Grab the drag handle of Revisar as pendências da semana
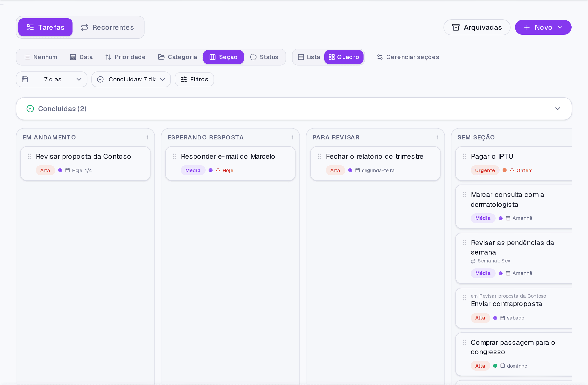 pos(464,243)
